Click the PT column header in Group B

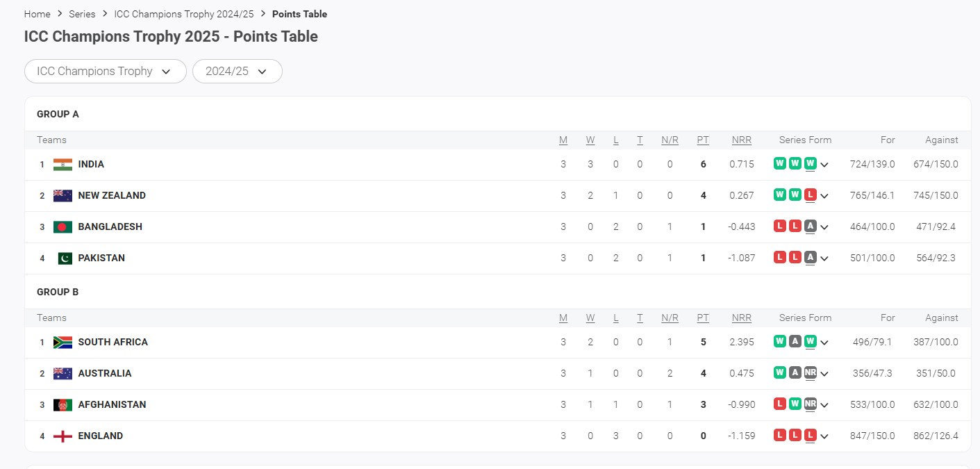tap(703, 318)
